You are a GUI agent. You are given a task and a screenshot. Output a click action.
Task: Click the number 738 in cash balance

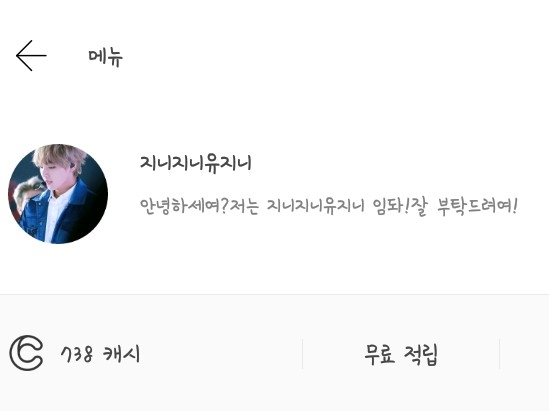(77, 354)
